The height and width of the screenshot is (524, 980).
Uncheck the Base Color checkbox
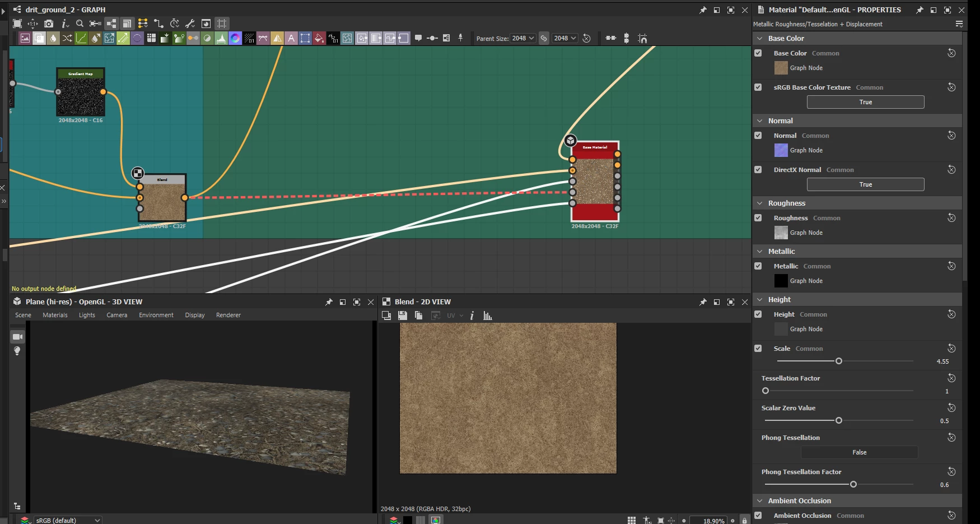click(x=758, y=53)
